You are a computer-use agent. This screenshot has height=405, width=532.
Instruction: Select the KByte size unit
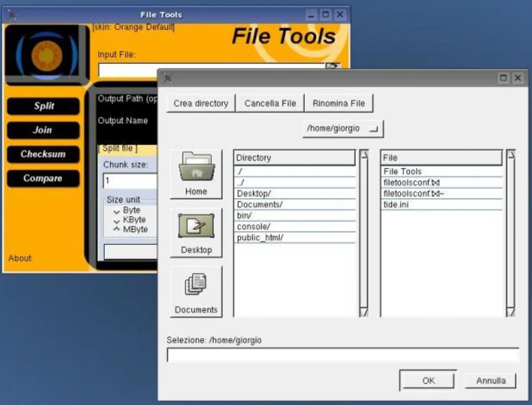point(130,220)
